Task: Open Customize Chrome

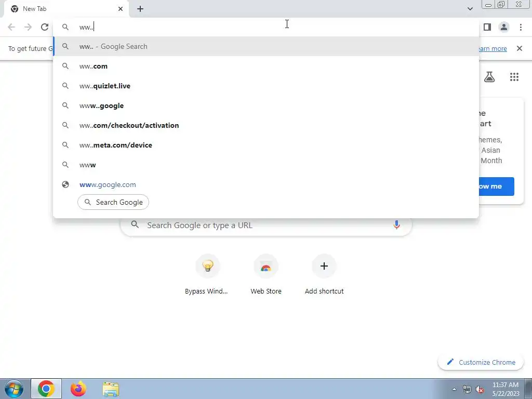Action: (481, 362)
